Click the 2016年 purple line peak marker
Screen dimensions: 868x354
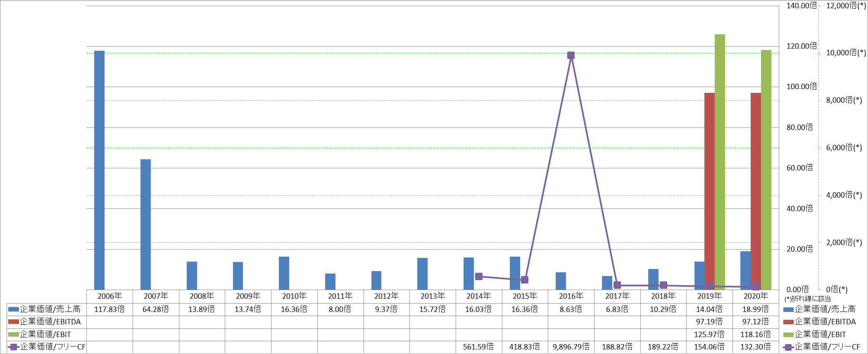[571, 55]
